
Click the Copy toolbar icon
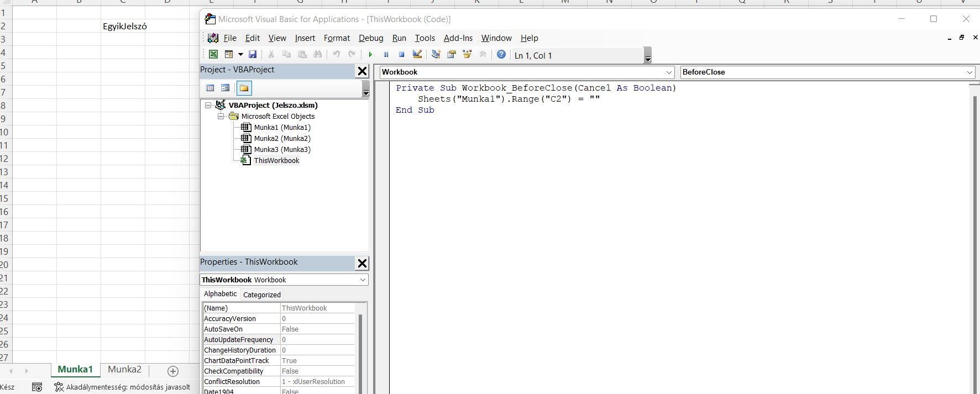[286, 54]
